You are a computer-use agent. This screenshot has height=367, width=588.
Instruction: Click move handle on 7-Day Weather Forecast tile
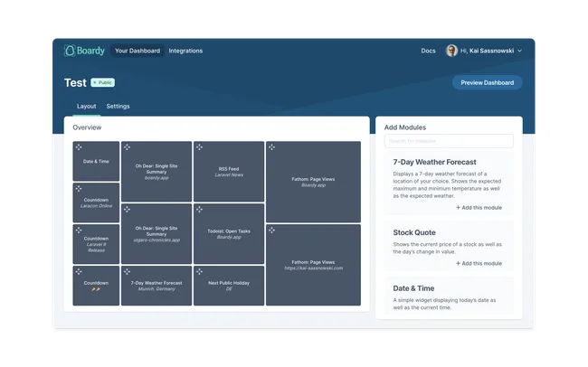(128, 271)
